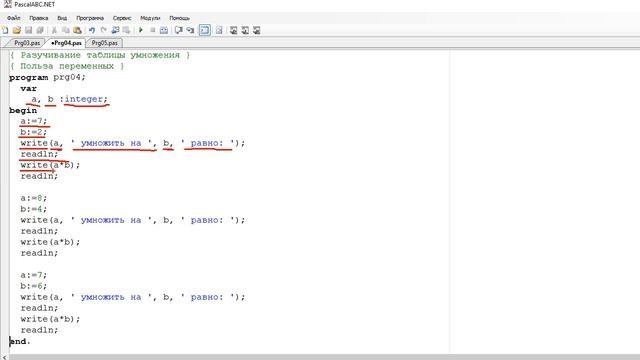Click the Cut scissors icon
The height and width of the screenshot is (360, 640).
coord(54,30)
